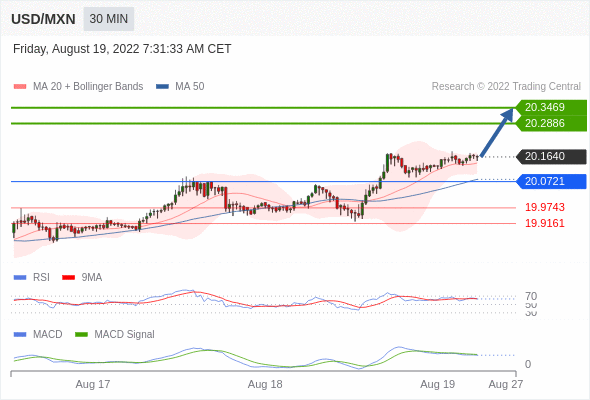The height and width of the screenshot is (400, 590).
Task: Click the Aug 19 axis date marker
Action: pyautogui.click(x=438, y=384)
